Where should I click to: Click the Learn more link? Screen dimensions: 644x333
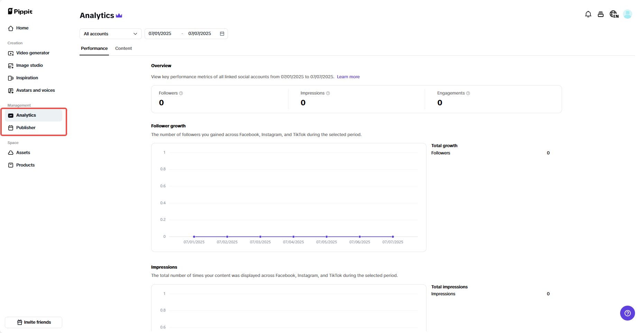click(x=348, y=76)
